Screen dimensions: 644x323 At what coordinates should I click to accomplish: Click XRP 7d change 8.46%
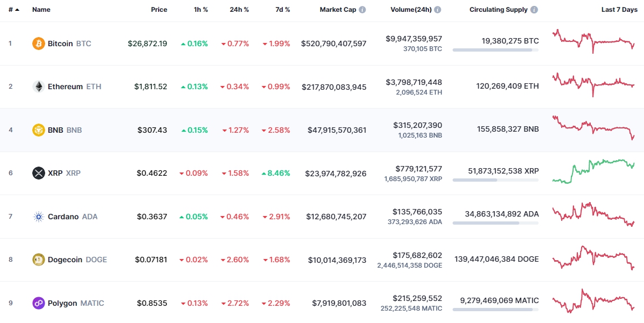pyautogui.click(x=276, y=173)
